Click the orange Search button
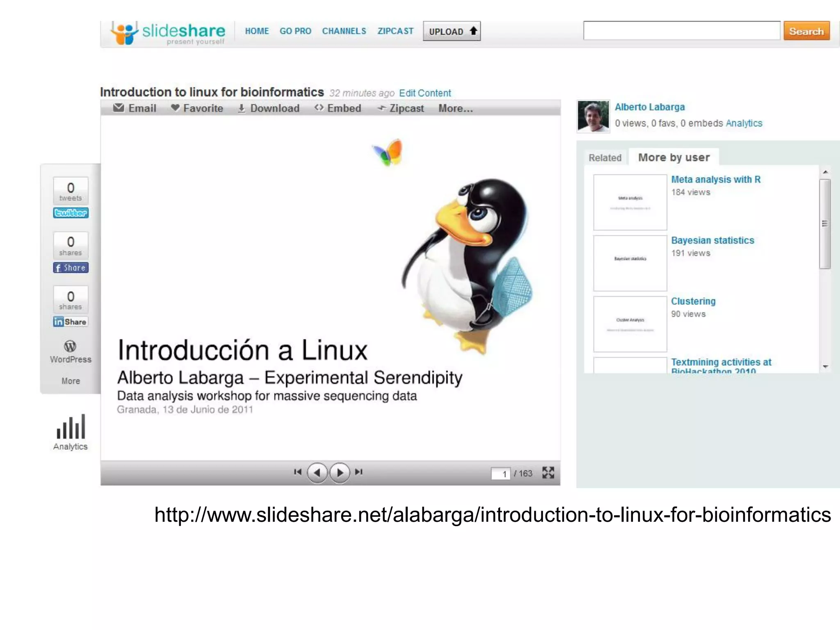Screen dimensions: 840x630 click(x=806, y=31)
